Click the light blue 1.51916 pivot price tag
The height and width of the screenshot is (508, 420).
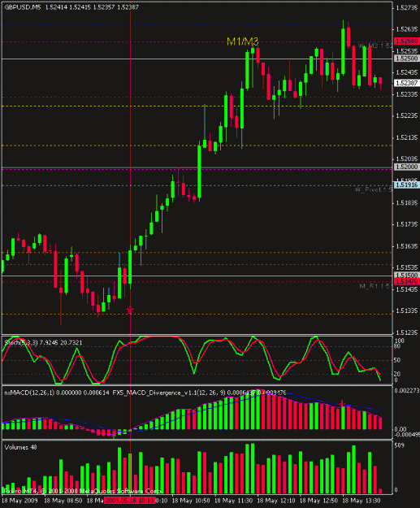click(x=406, y=185)
